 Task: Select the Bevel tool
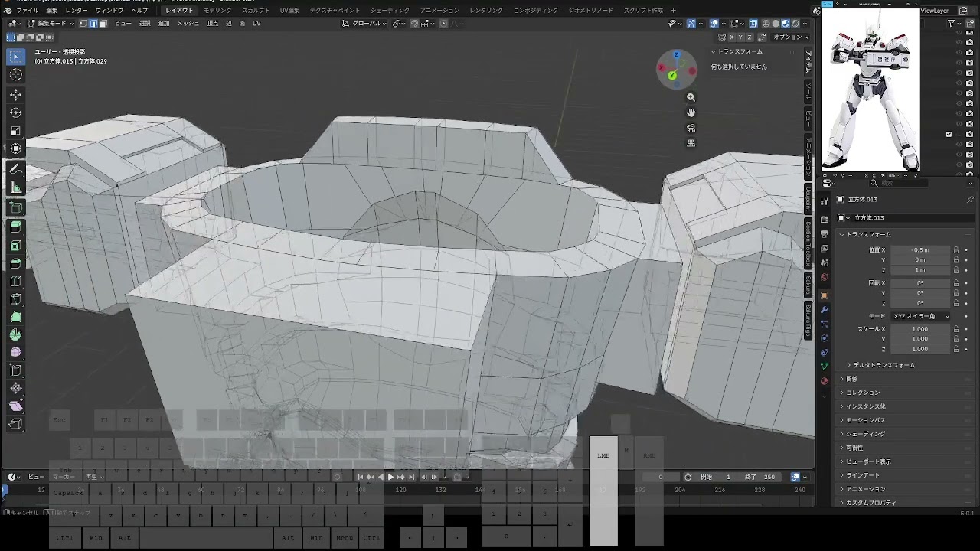coord(16,264)
